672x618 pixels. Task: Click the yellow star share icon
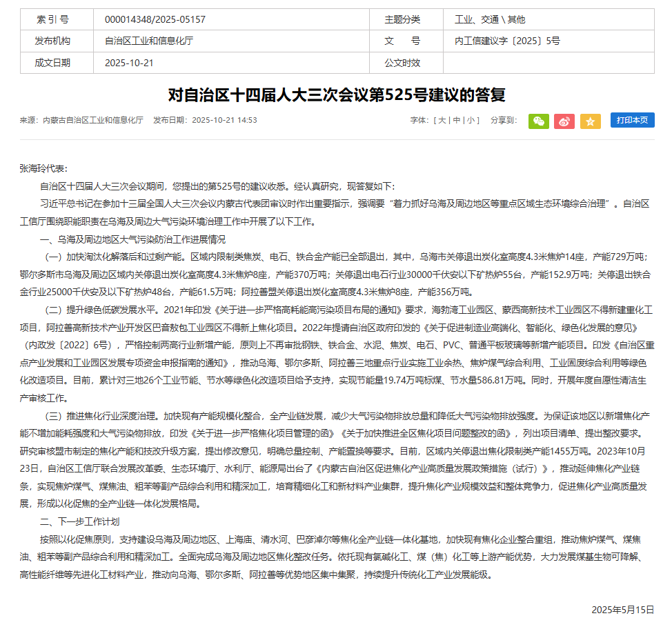point(590,121)
